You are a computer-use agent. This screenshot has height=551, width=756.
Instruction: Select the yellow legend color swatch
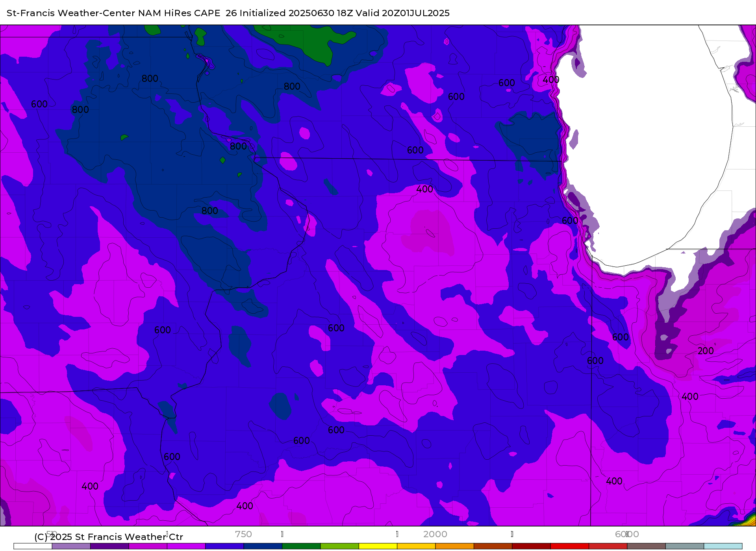coord(378,546)
